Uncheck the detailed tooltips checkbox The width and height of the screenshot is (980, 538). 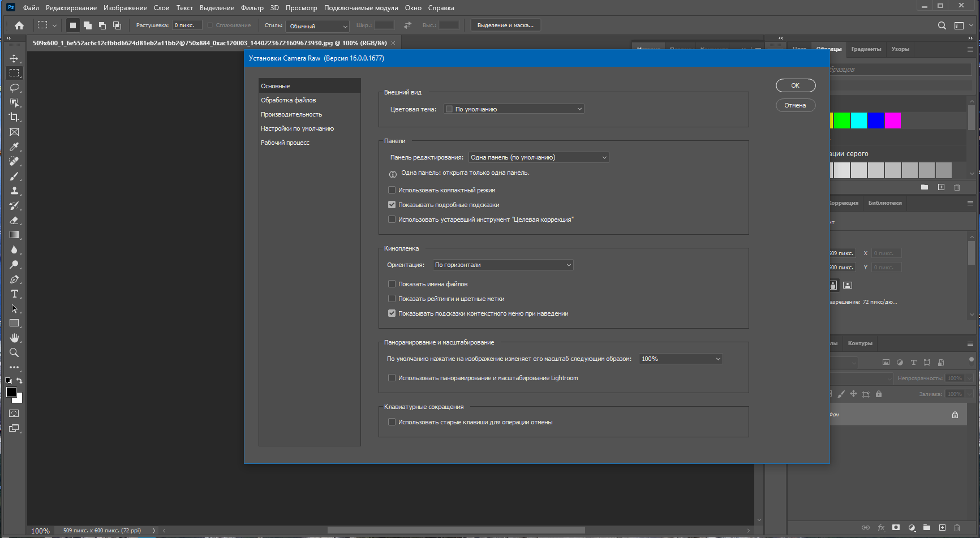click(x=392, y=205)
